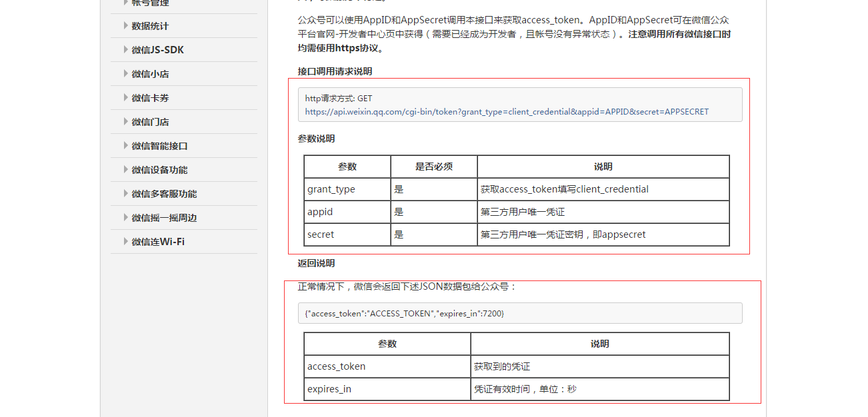Click 第三方用户唯一凭证密钥，即appsecret cell
868x417 pixels.
click(x=603, y=234)
